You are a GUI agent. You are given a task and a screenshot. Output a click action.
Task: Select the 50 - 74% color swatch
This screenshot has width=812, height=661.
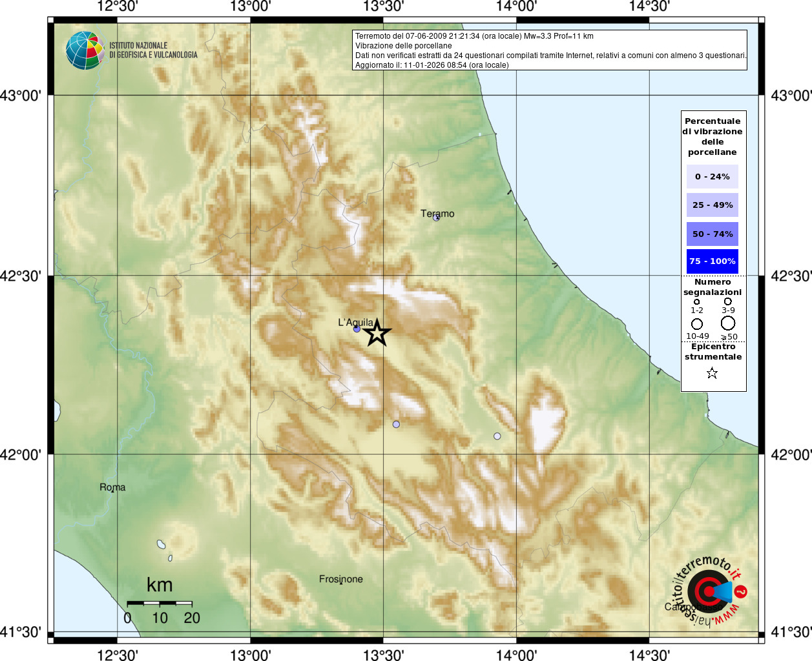(713, 234)
